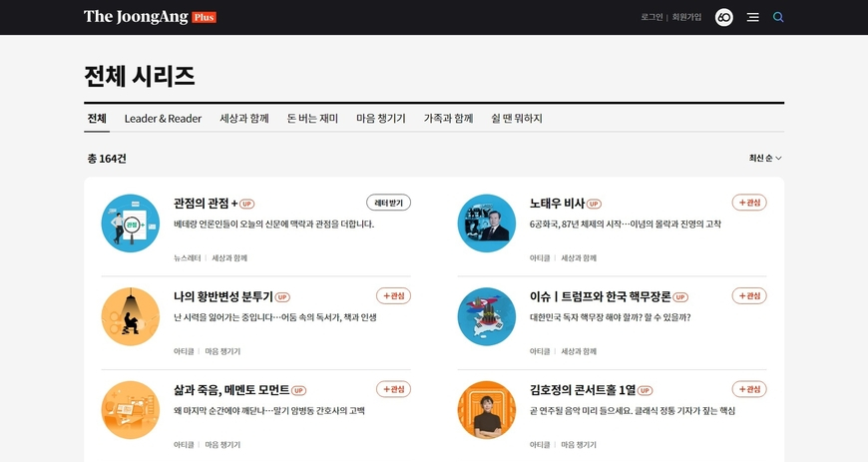Viewport: 868px width, 462px height.
Task: Toggle +관심 for 삶과 죽음, 메멘토 모먼트
Action: point(393,389)
